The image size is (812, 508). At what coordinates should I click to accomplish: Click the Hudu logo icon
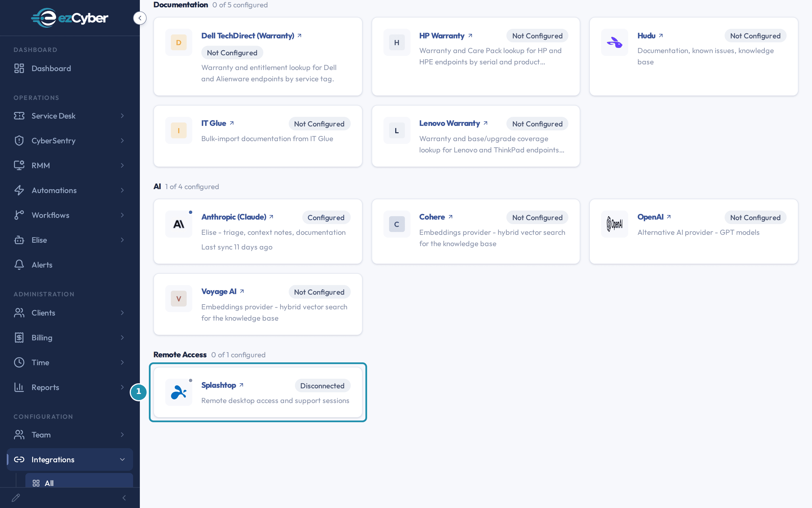point(614,42)
